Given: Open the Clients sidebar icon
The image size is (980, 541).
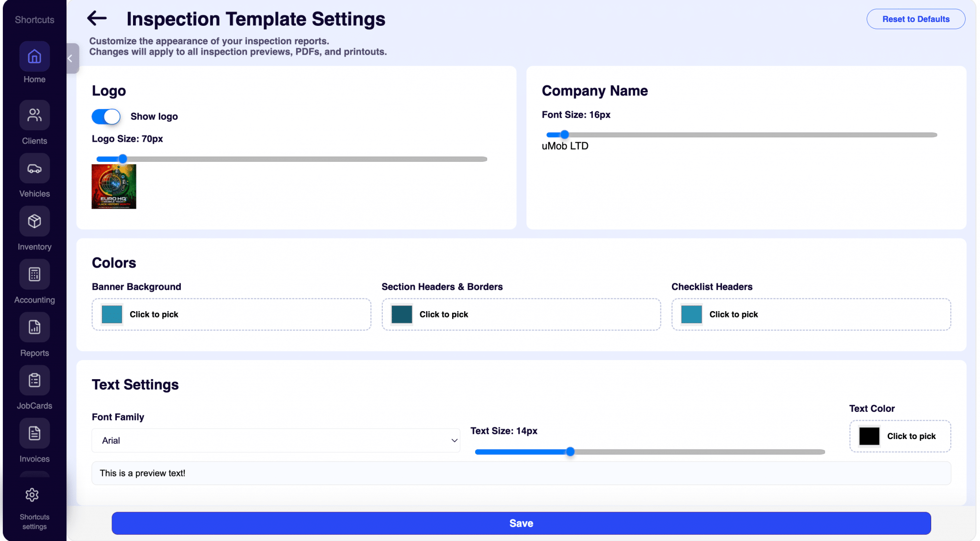Looking at the screenshot, I should (34, 115).
